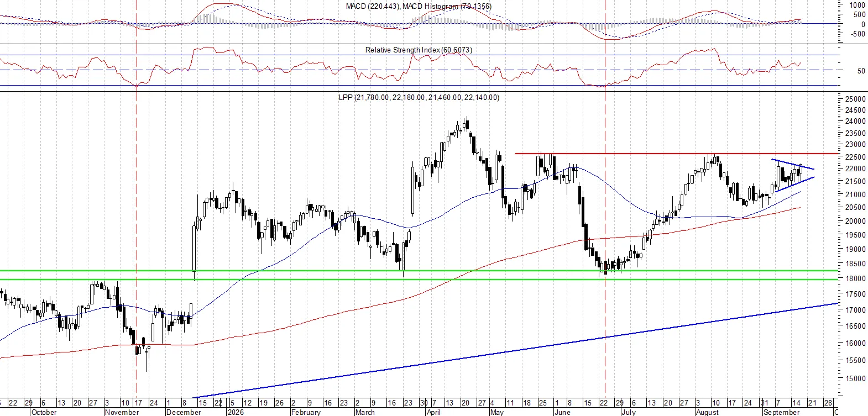Click the LPP price data header
The height and width of the screenshot is (416, 868).
419,97
